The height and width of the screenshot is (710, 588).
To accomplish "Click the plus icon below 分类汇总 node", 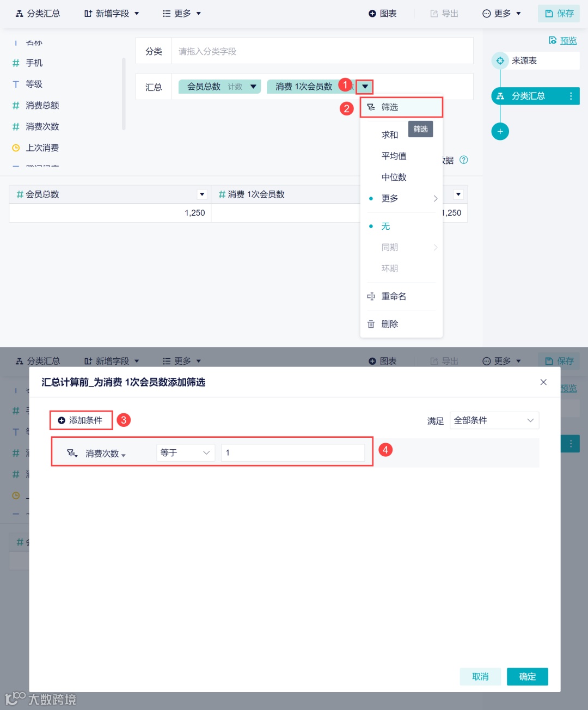I will [500, 131].
